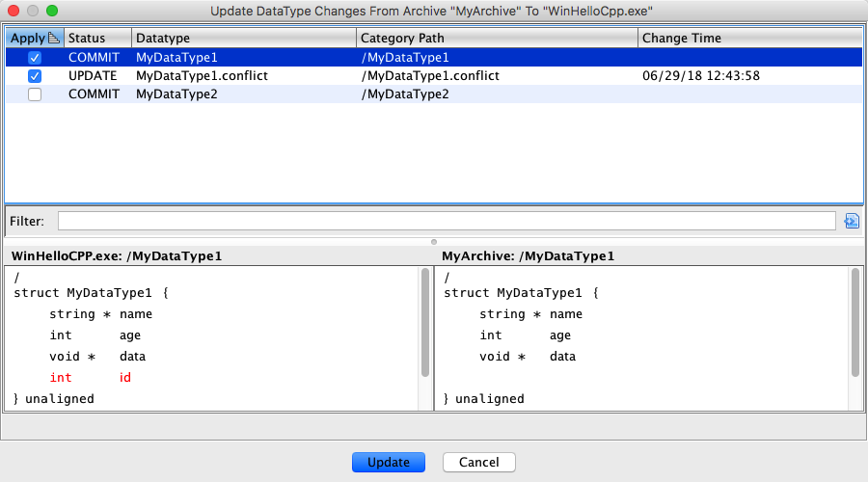Close the dialog with red window button

pos(14,11)
